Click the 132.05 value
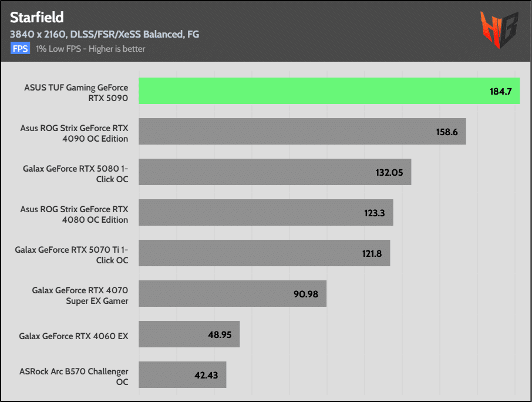Viewport: 532px width, 402px height. 389,172
